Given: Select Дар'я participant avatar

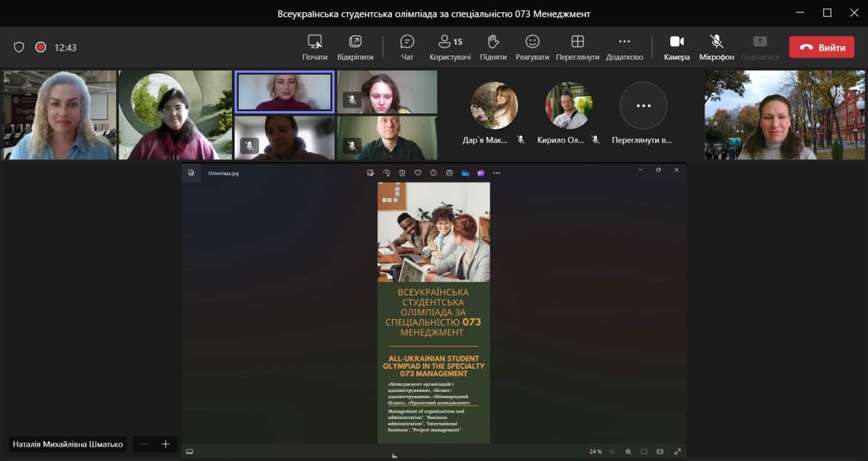Looking at the screenshot, I should (x=494, y=106).
